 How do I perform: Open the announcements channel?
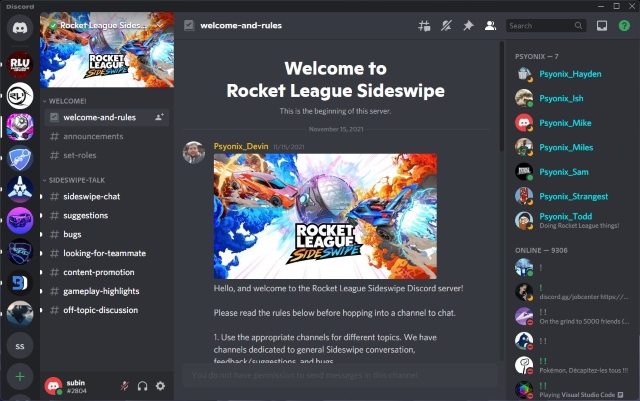pos(107,136)
